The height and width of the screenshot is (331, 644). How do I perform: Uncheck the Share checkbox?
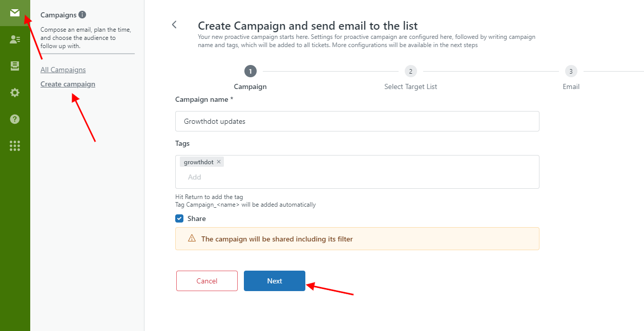179,218
